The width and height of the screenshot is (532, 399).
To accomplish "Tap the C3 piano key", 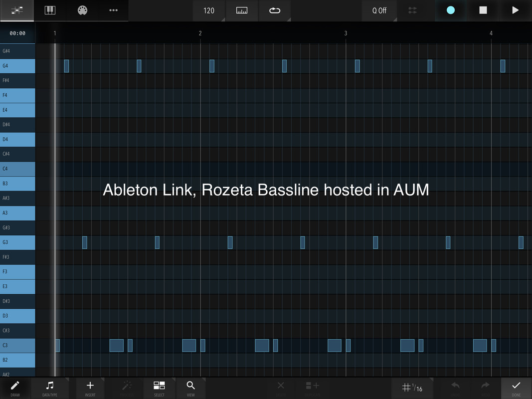I will tap(17, 346).
